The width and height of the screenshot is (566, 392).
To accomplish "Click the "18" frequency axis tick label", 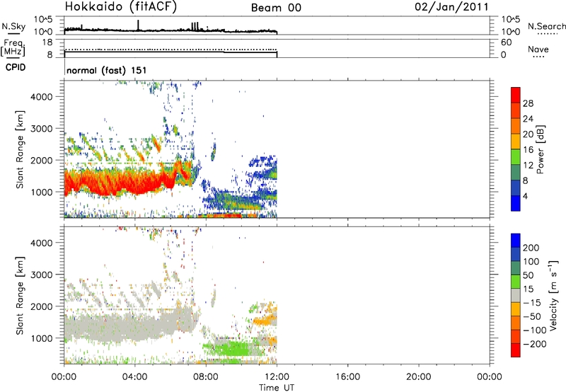I will tap(47, 42).
